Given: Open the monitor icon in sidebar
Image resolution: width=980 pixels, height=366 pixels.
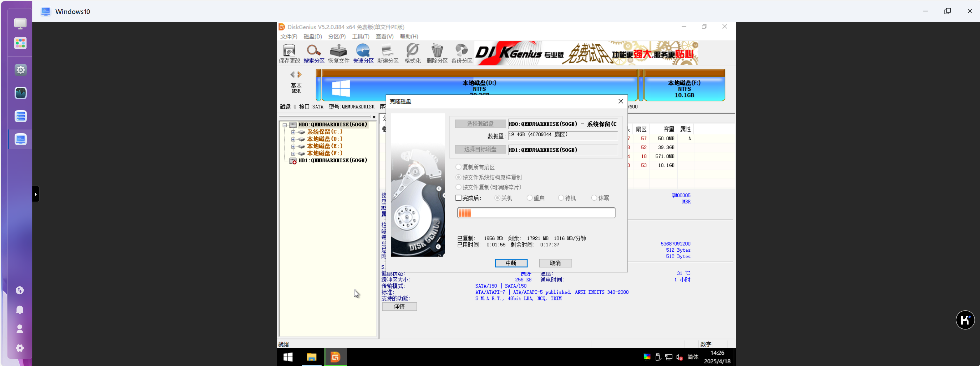Looking at the screenshot, I should click(20, 24).
